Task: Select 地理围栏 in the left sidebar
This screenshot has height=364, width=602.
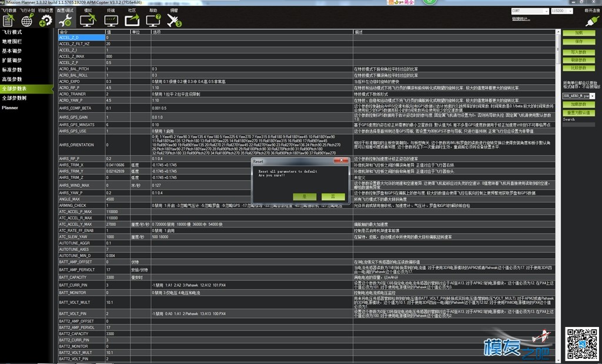Action: point(12,42)
